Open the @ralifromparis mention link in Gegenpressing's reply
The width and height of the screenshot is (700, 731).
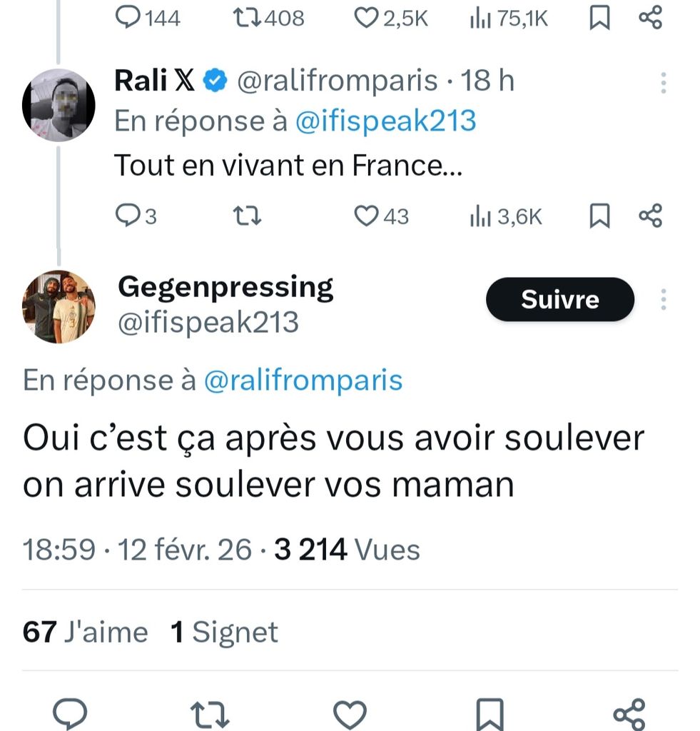click(x=303, y=380)
